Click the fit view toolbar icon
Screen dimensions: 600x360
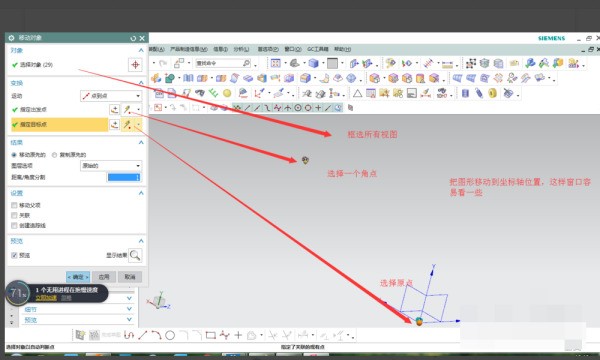276,63
